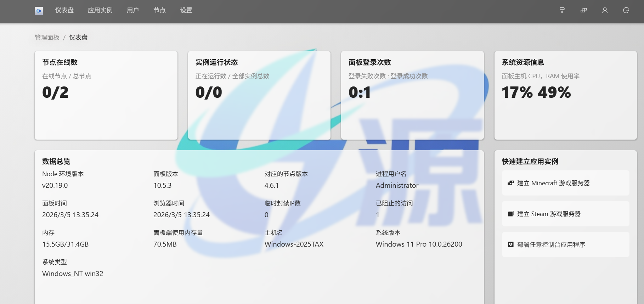The image size is (644, 304).
Task: Click the v20.19.0 Node version value
Action: point(55,185)
